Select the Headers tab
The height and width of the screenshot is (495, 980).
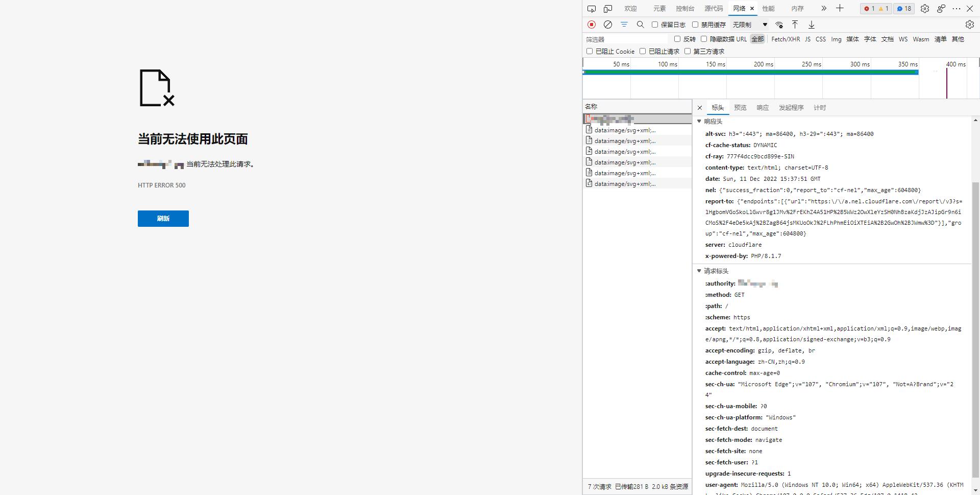coord(718,108)
